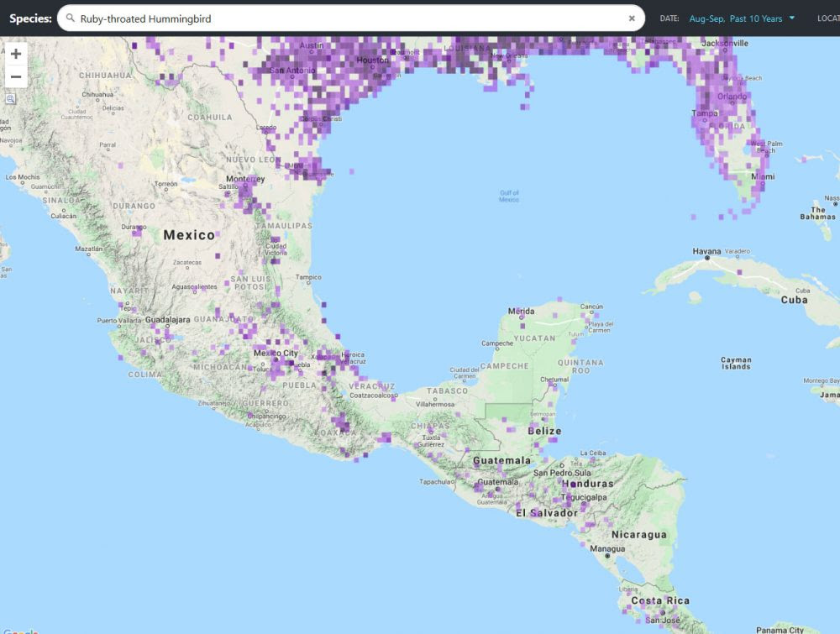Screen dimensions: 840x634
Task: Click the Jacksonville city label
Action: (x=725, y=44)
